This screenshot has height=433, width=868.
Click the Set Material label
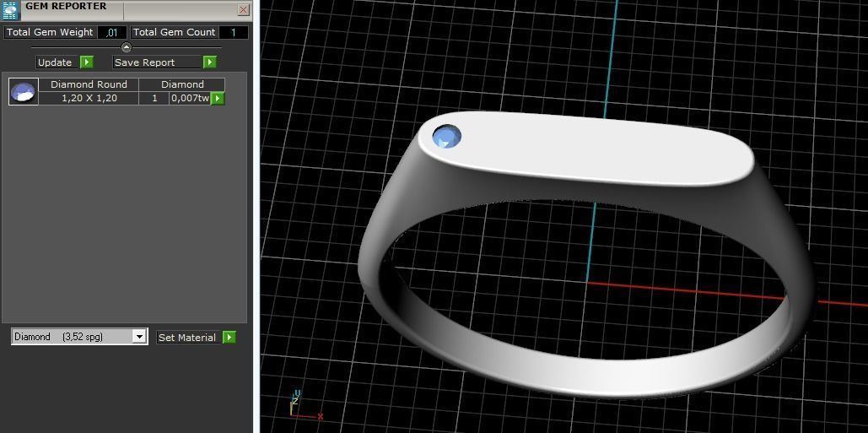[x=189, y=338]
